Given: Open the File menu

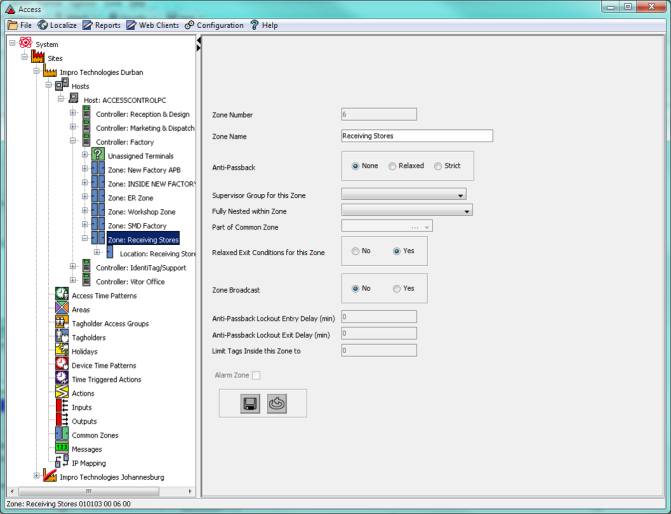Looking at the screenshot, I should pos(20,25).
